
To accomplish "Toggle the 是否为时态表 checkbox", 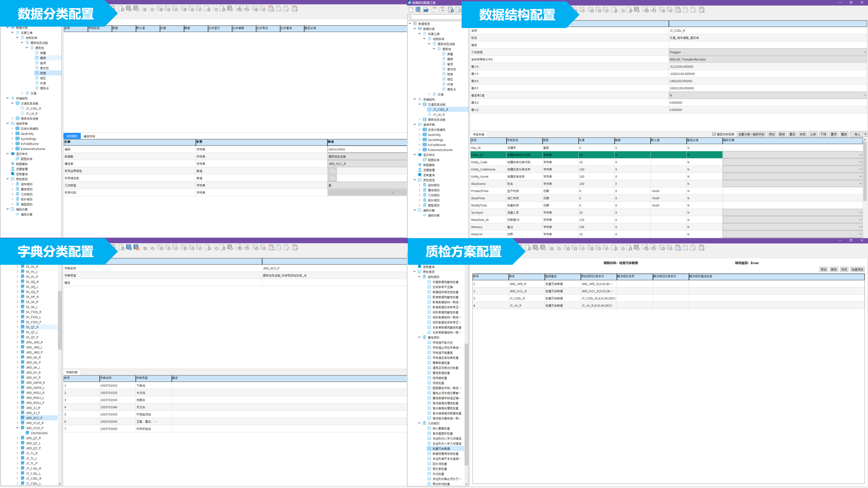I will tap(714, 134).
